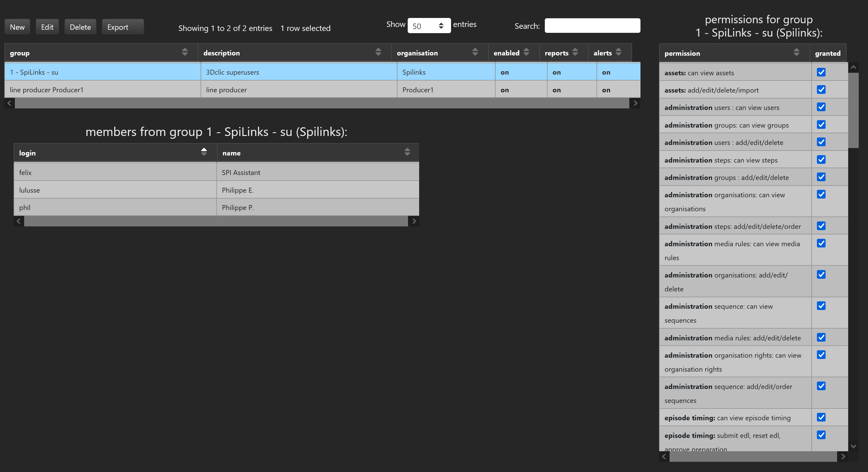Viewport: 868px width, 472px height.
Task: Uncheck 'assets: can view assets' permission
Action: [x=821, y=72]
